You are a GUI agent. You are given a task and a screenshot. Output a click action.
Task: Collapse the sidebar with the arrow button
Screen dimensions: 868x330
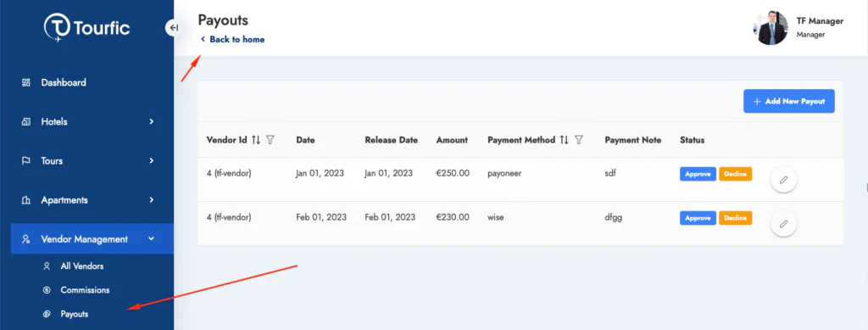173,28
